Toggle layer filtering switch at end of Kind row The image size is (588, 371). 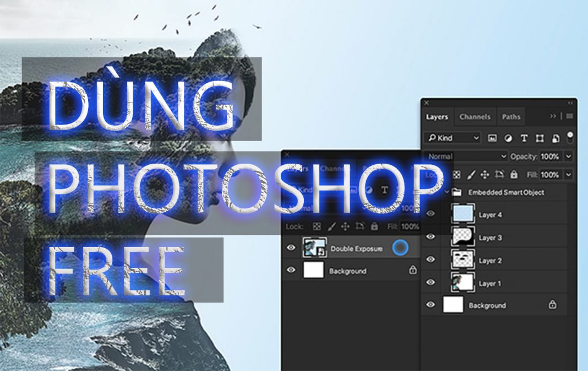[x=570, y=136]
